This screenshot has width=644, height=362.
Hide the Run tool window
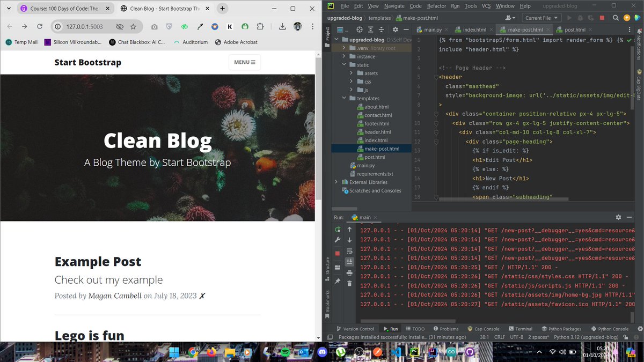[x=629, y=217]
